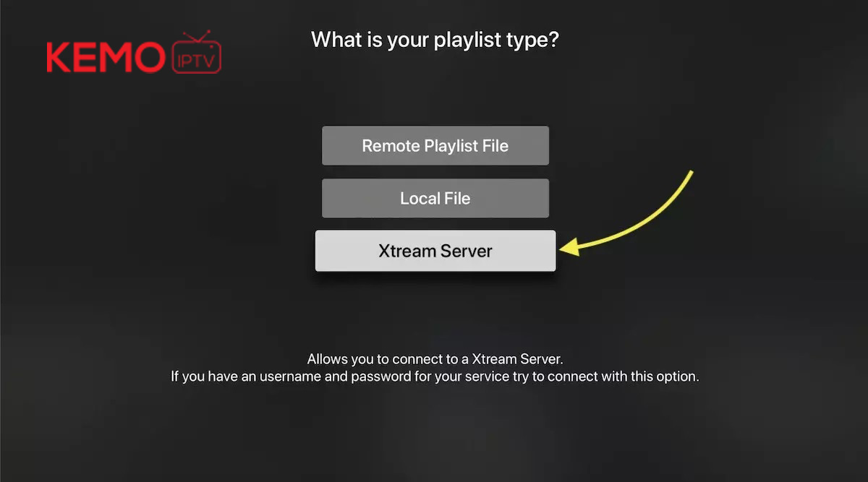Choose Remote Playlist File
Screen dimensions: 868x482
click(x=435, y=146)
